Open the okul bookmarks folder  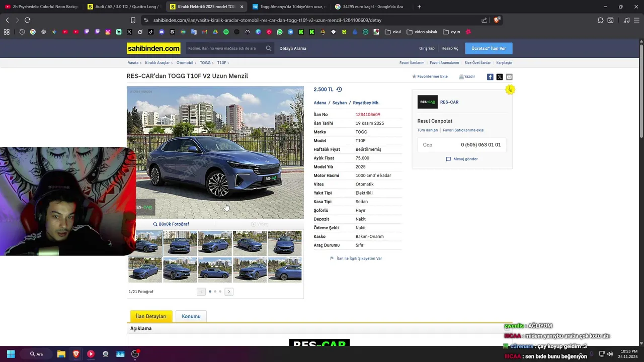[x=393, y=32]
